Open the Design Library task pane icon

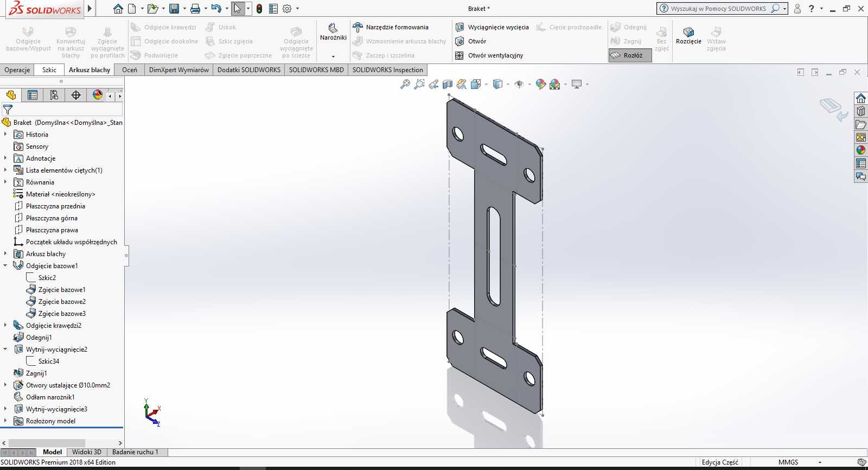point(861,111)
